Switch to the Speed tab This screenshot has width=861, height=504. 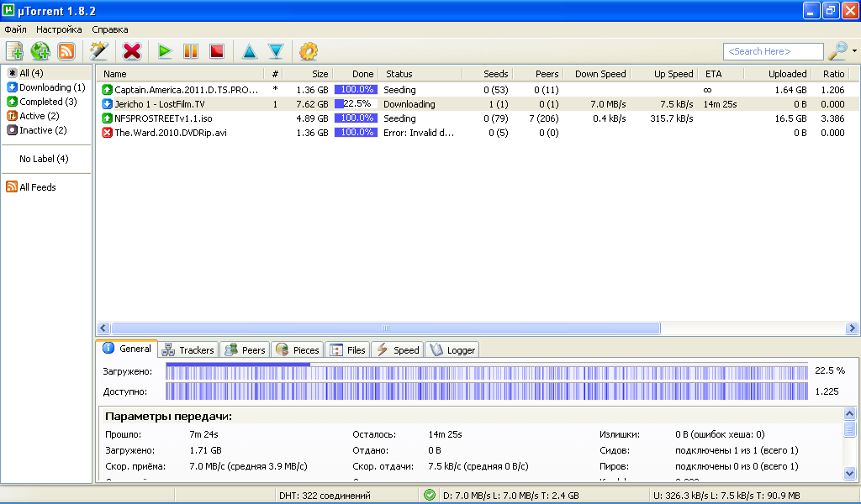(398, 350)
